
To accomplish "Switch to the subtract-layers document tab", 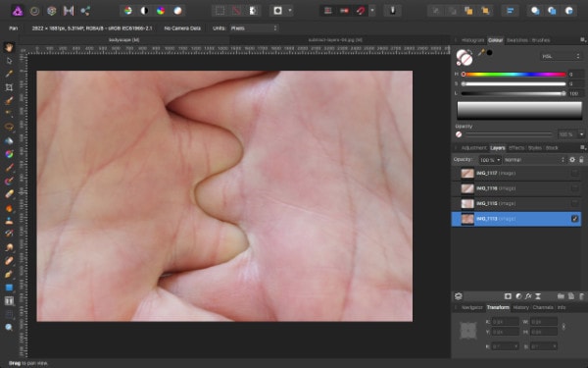I will click(335, 40).
